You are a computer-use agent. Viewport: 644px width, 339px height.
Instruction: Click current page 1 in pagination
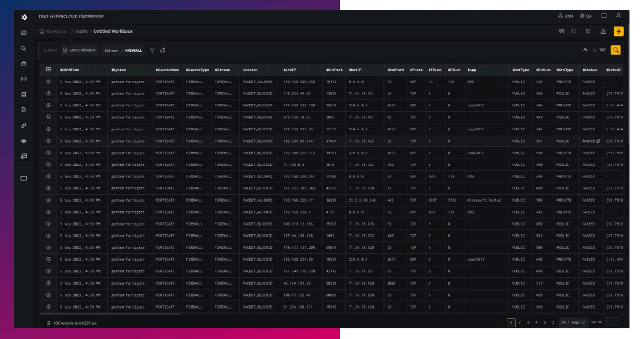tap(511, 322)
